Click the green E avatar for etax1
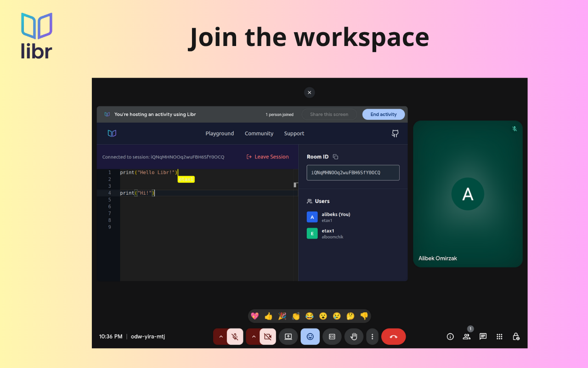 pos(312,234)
